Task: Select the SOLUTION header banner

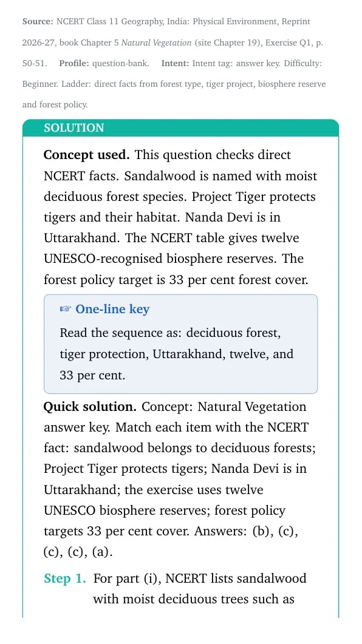Action: click(x=181, y=127)
